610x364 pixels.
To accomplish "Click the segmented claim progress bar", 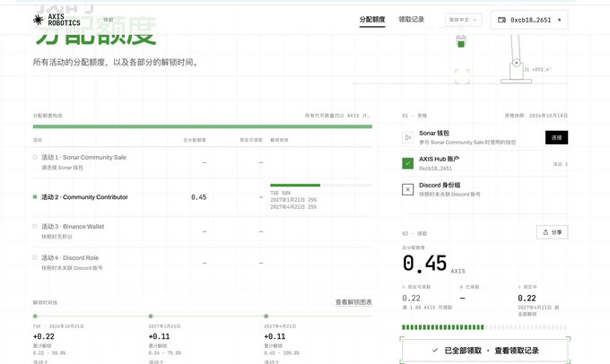I will [x=484, y=327].
